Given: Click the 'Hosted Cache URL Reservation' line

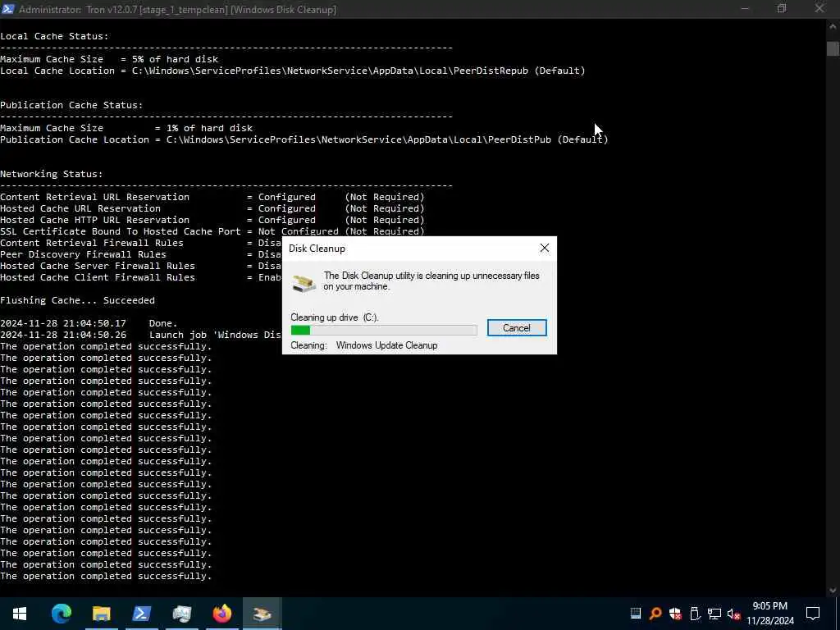Looking at the screenshot, I should [x=212, y=208].
